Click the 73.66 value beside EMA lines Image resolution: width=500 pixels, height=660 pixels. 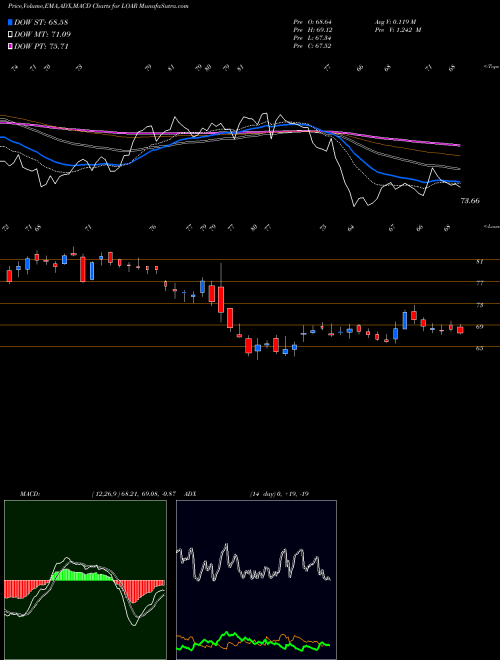pyautogui.click(x=470, y=201)
